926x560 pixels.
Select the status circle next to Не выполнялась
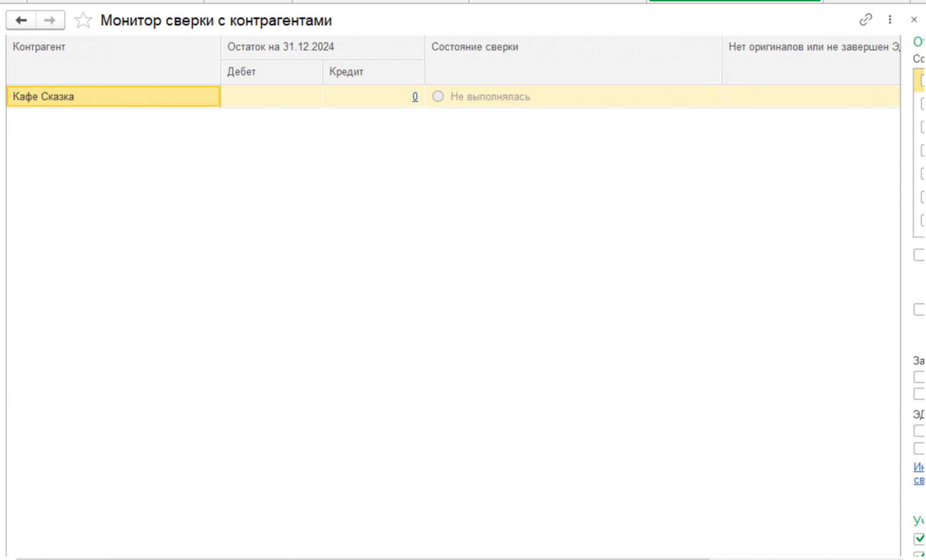[x=438, y=97]
